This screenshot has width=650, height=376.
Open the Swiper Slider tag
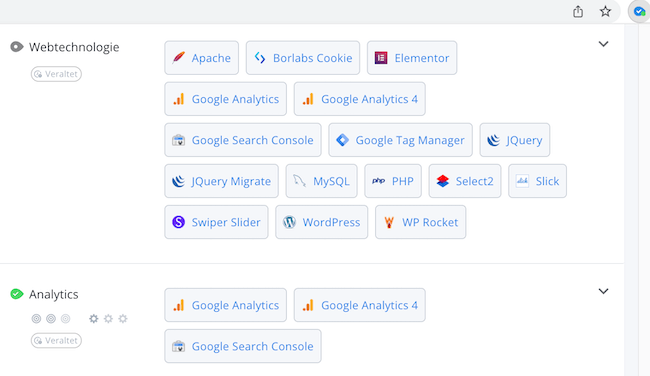pos(216,222)
